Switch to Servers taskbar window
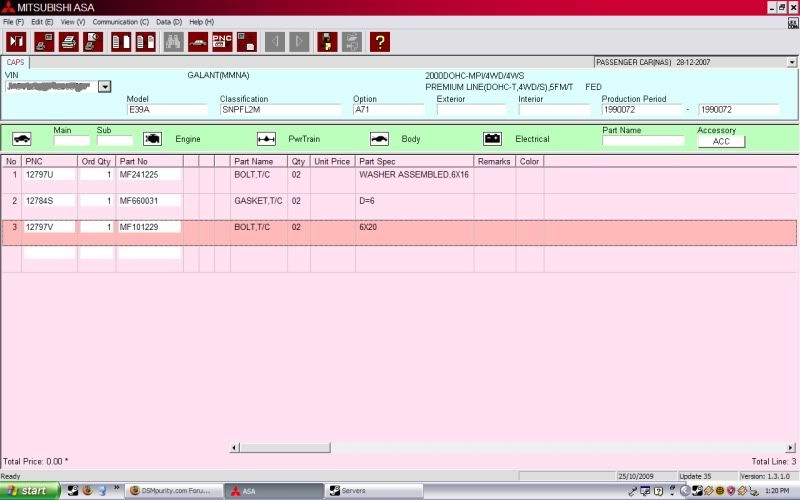 tap(374, 491)
